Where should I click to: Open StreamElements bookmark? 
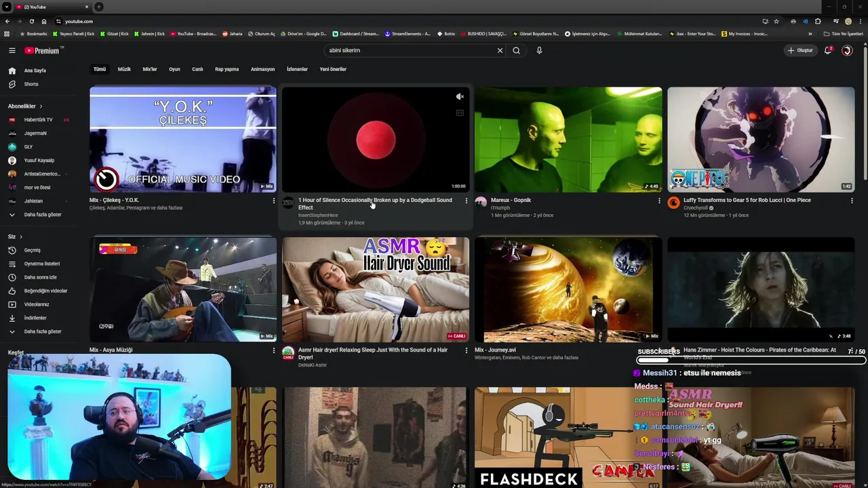[408, 34]
